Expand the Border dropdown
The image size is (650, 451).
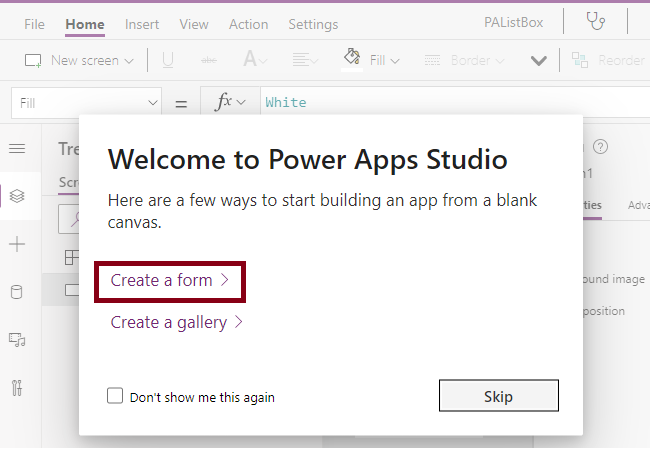click(x=500, y=61)
